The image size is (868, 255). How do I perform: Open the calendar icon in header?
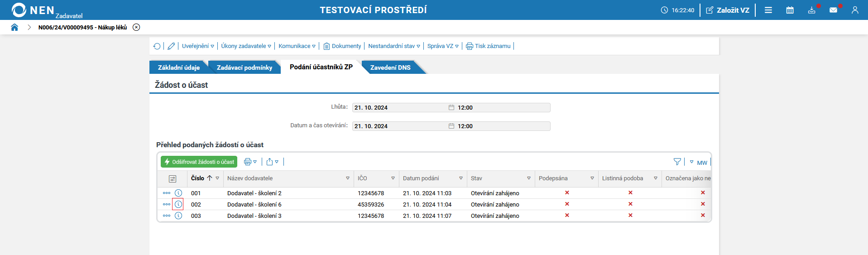[790, 10]
